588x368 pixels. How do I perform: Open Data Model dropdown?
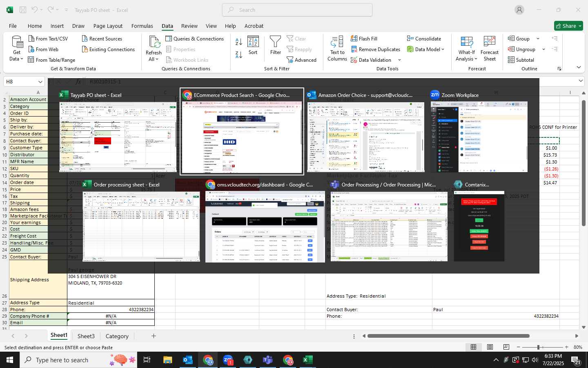coord(425,49)
